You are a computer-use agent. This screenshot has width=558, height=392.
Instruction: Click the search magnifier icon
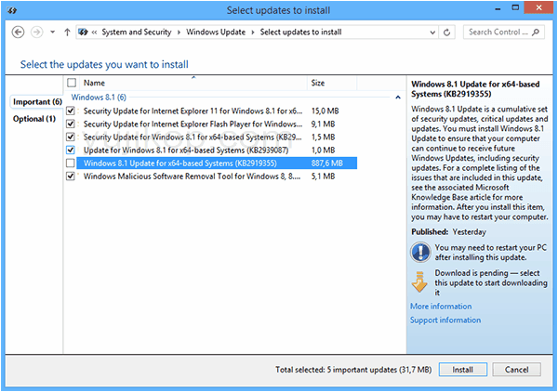coord(536,32)
